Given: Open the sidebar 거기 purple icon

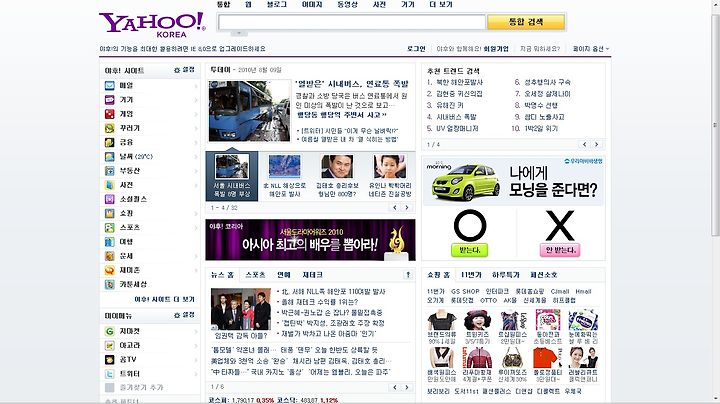Looking at the screenshot, I should point(110,100).
